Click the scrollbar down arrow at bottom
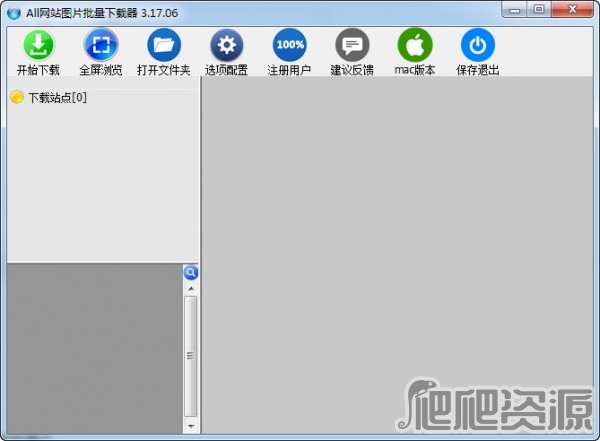Viewport: 600px width, 441px height. coord(191,426)
